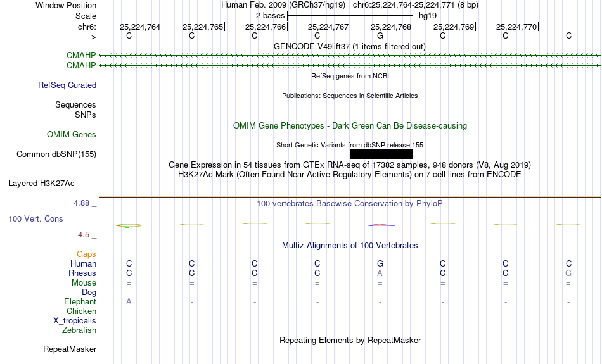Open Multiz Alignments of 100 Vertebrates title
Screen dimensions: 602x364
coord(350,246)
